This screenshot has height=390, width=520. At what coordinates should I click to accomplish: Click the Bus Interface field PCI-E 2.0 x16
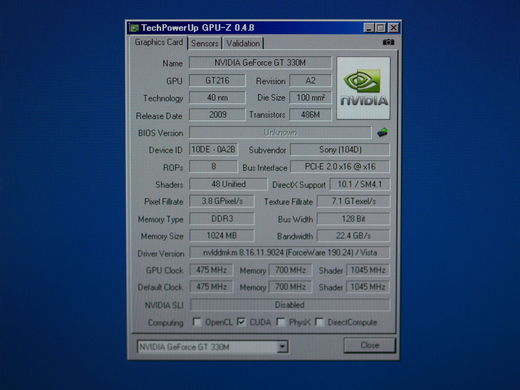click(x=340, y=166)
